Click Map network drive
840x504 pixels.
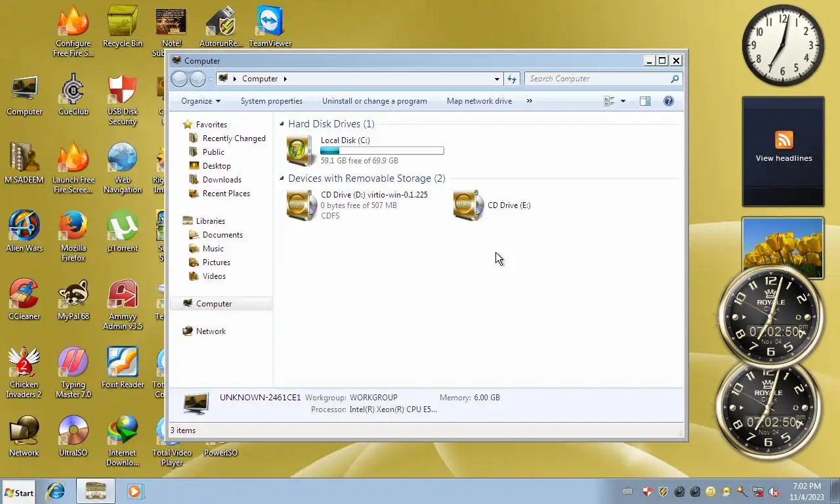point(479,101)
